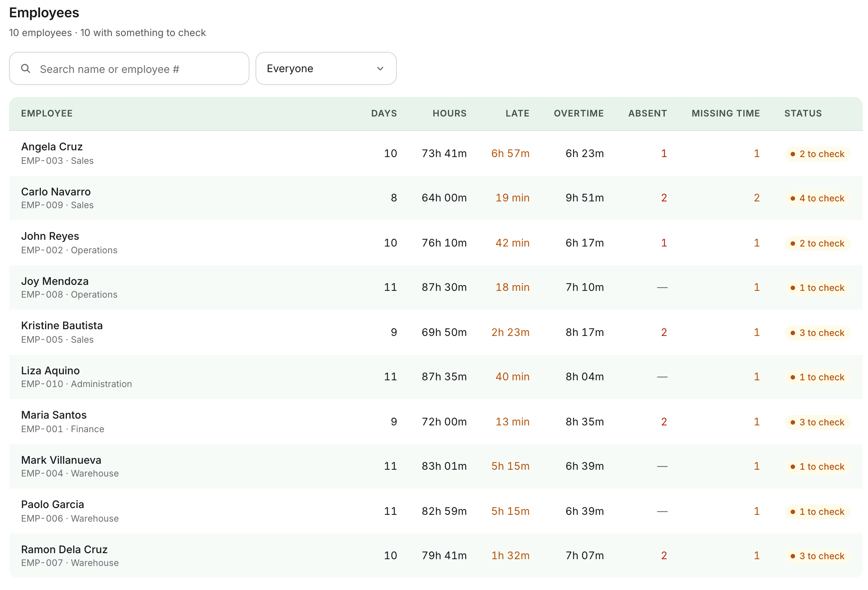Click the LATE column header
The height and width of the screenshot is (590, 868).
click(517, 113)
